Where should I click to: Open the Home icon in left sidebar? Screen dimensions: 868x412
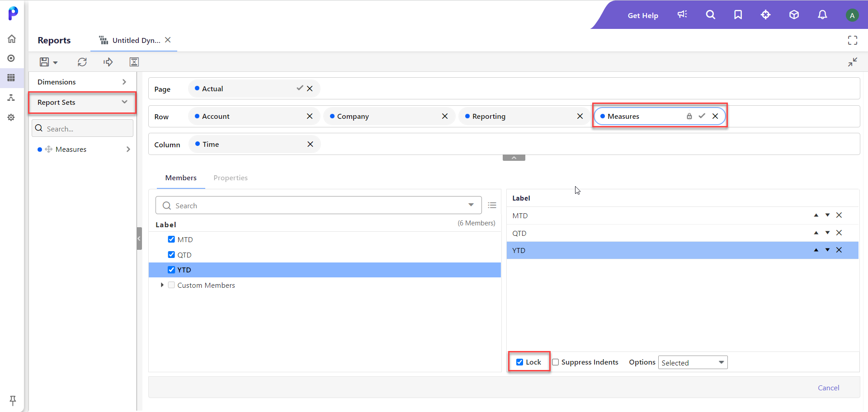(x=12, y=39)
